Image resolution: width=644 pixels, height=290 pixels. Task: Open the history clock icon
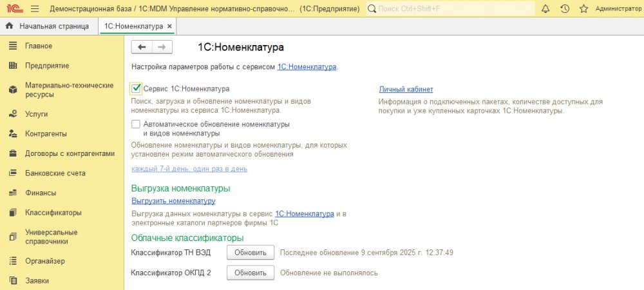click(565, 9)
